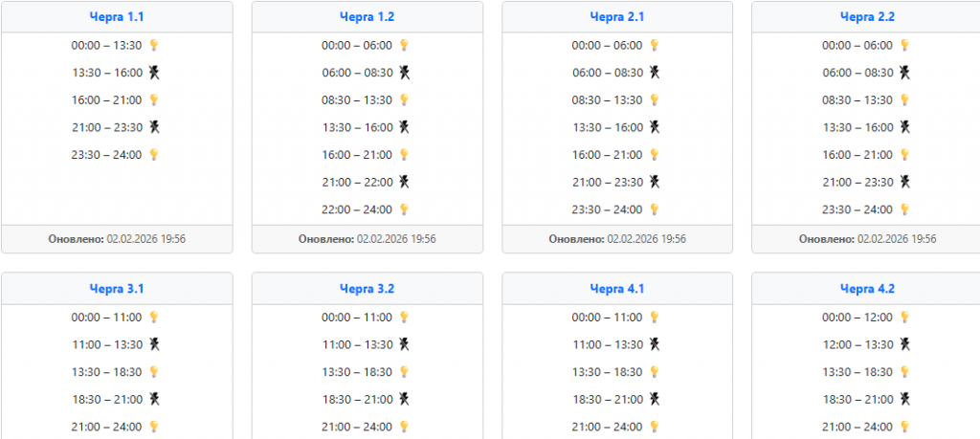Click light bulb icon for 00:00 – 13:30 in Черга 1.1
The height and width of the screenshot is (439, 980).
[153, 45]
